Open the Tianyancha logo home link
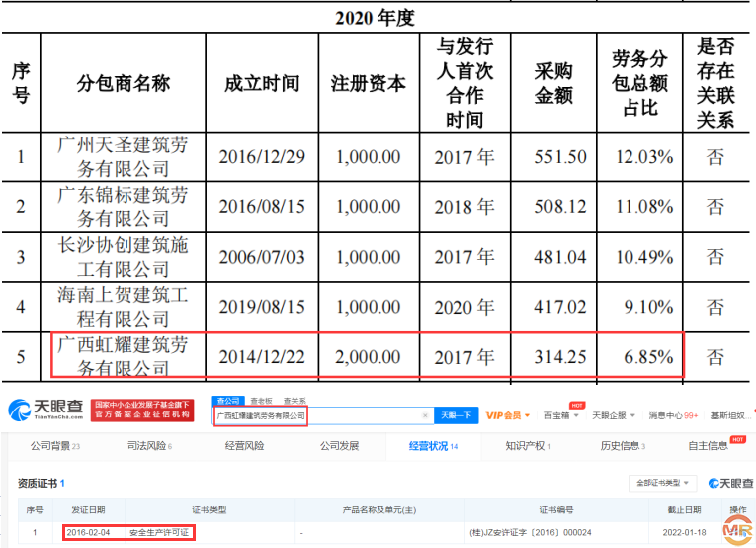Viewport: 756px width, 548px height. coord(46,410)
